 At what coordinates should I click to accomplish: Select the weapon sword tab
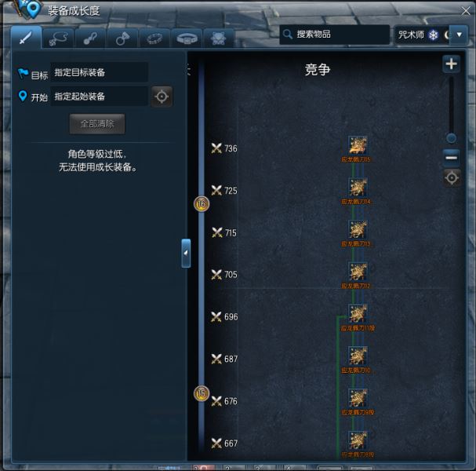pos(26,38)
